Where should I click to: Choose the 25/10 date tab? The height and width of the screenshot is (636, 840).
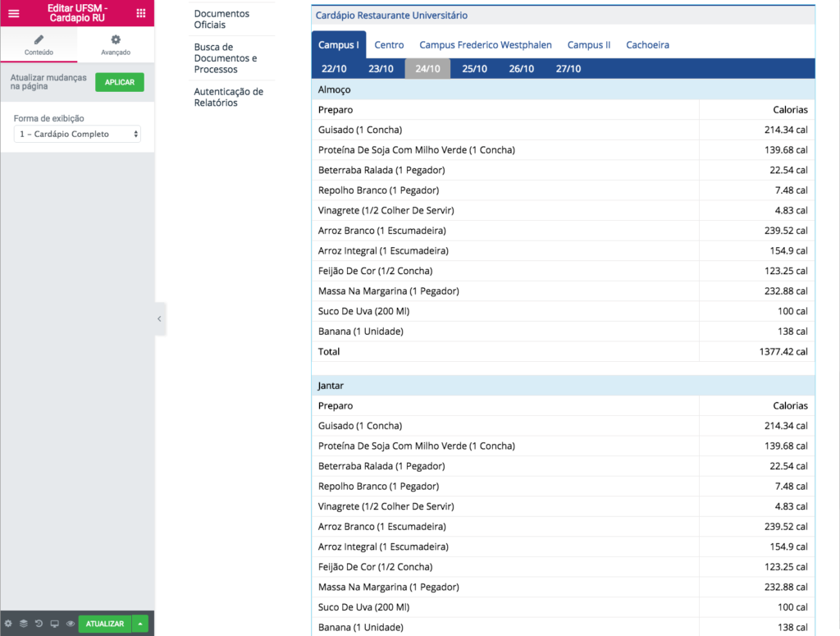474,69
